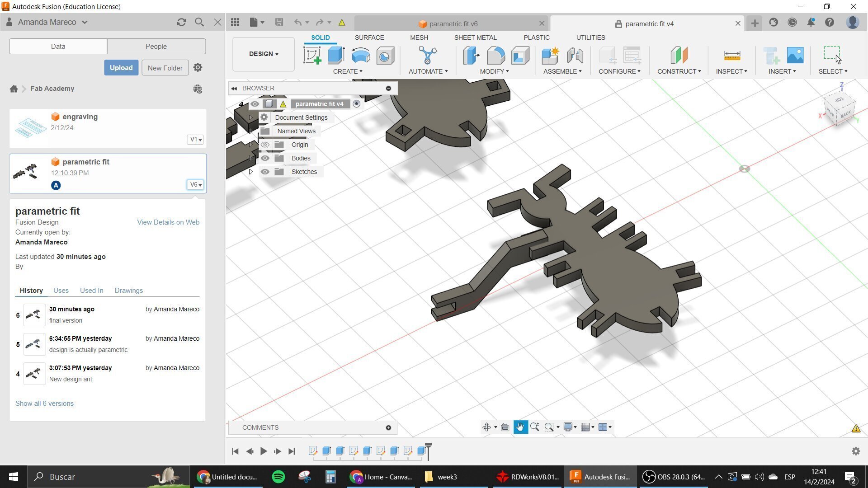The width and height of the screenshot is (868, 488).
Task: Switch to the Surface tab
Action: (x=369, y=38)
